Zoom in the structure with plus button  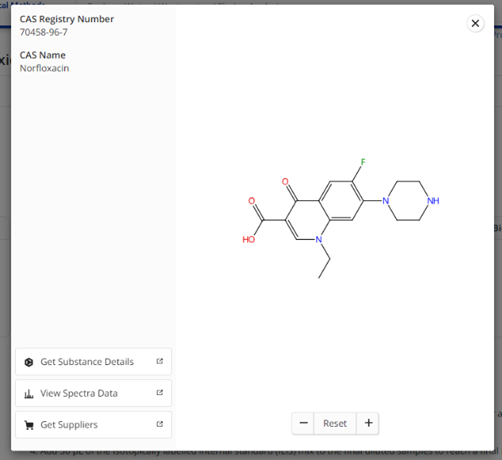pos(368,423)
